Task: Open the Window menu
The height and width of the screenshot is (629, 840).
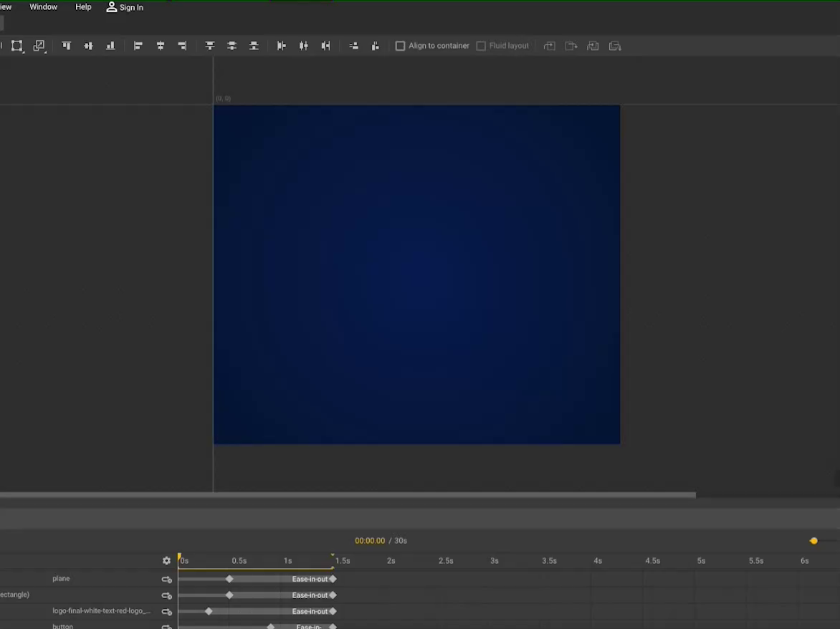Action: [43, 7]
